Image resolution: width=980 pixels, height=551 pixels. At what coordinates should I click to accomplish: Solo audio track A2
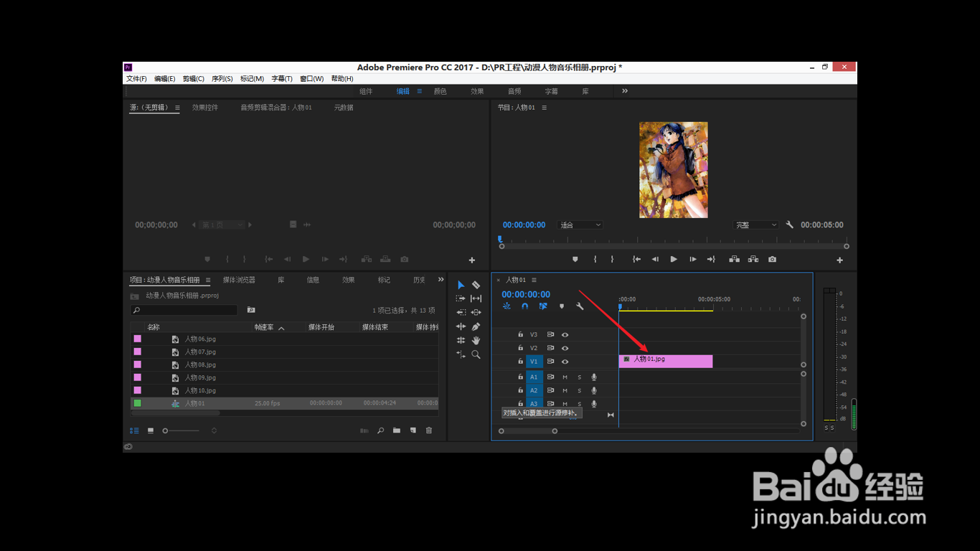pyautogui.click(x=580, y=390)
